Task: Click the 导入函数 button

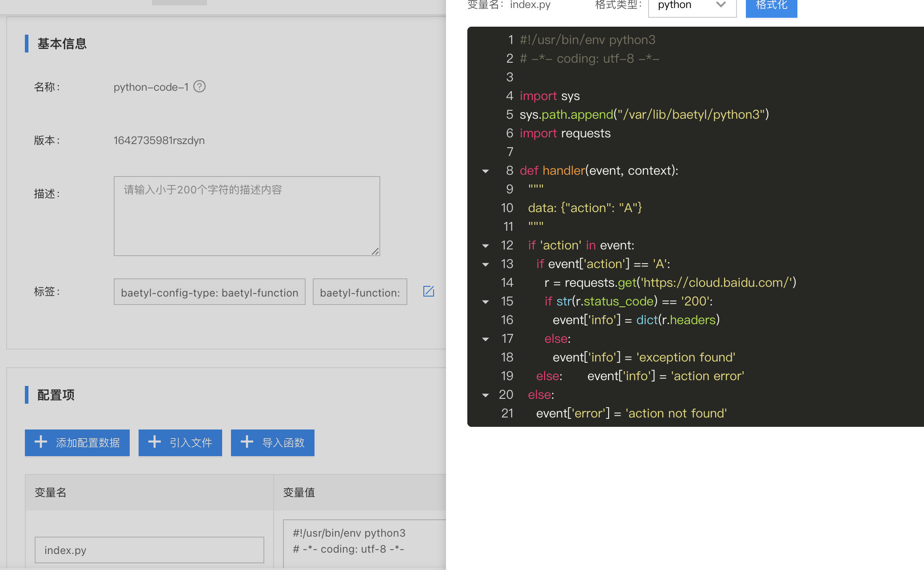Action: (x=273, y=442)
